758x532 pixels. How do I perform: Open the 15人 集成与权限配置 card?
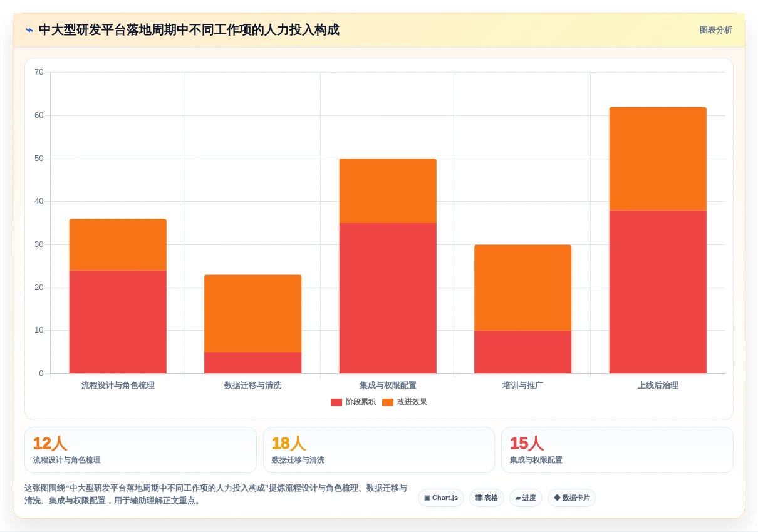pyautogui.click(x=617, y=450)
